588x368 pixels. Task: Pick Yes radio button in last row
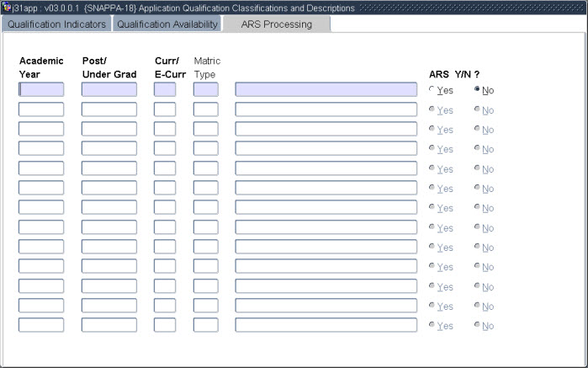pos(432,325)
